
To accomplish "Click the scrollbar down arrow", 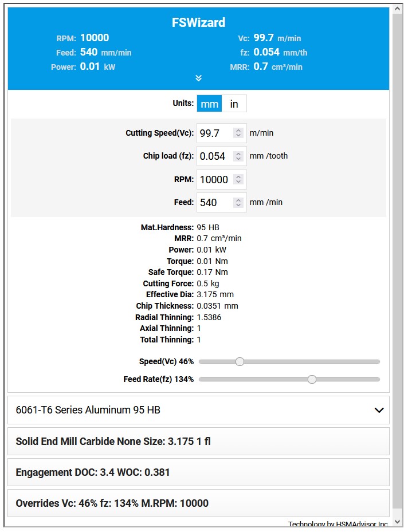I will [398, 522].
